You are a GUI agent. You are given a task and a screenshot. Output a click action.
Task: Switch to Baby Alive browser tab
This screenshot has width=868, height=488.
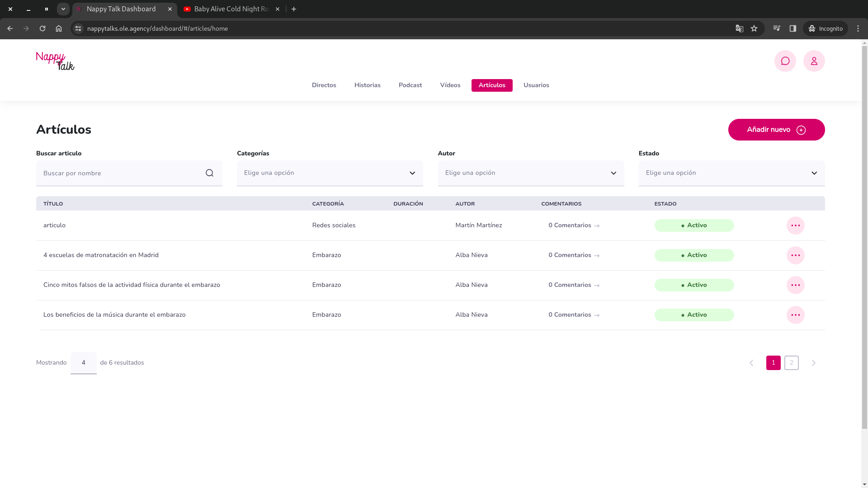pos(231,9)
